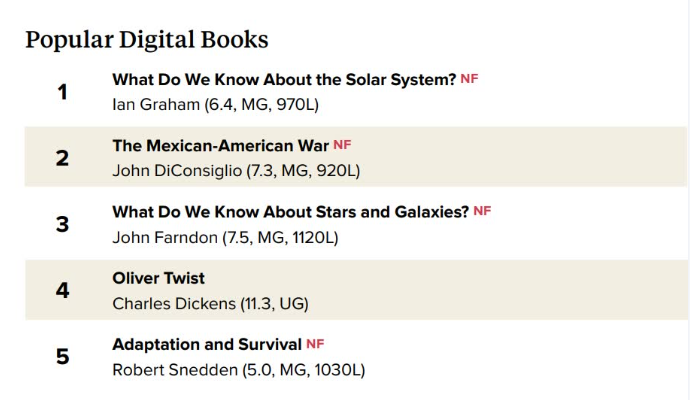Open "What Do We Know About the Solar System?" title
This screenshot has height=400, width=690.
coord(284,79)
